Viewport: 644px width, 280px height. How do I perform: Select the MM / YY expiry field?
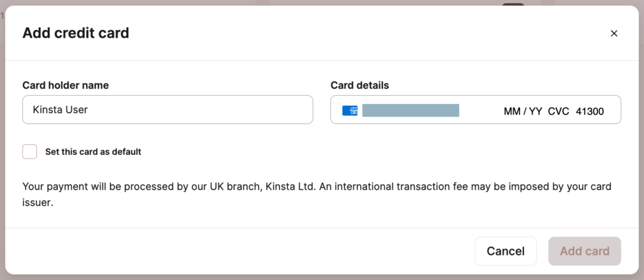pos(523,111)
